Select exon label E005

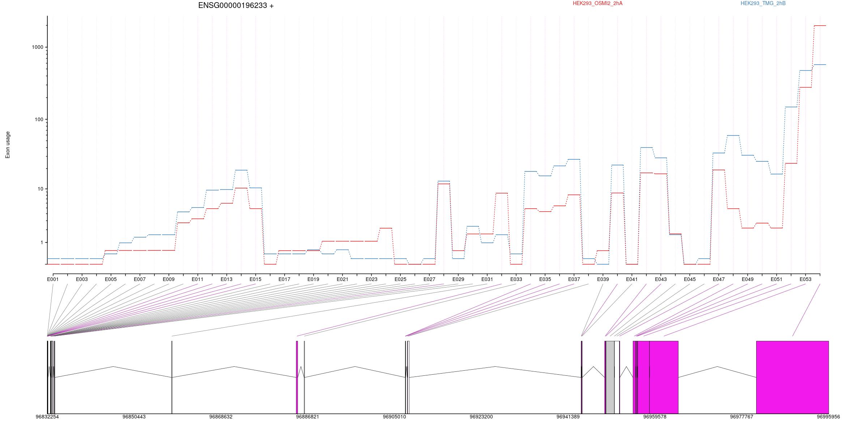(111, 279)
